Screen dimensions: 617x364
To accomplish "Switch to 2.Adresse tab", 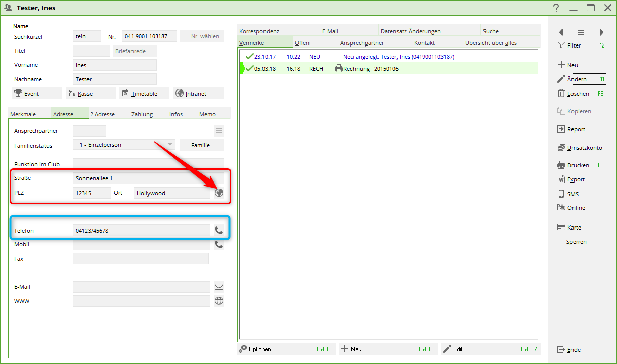I will coord(109,114).
